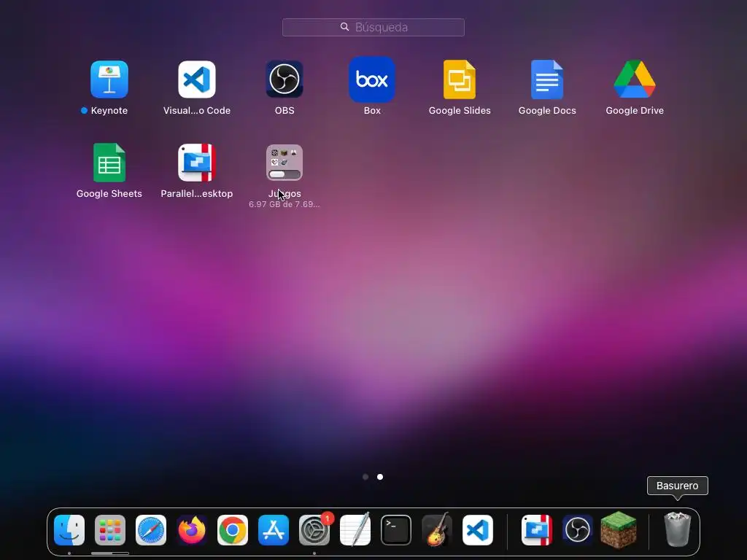The width and height of the screenshot is (747, 560).
Task: Open OBS in the Dock
Action: [x=578, y=530]
